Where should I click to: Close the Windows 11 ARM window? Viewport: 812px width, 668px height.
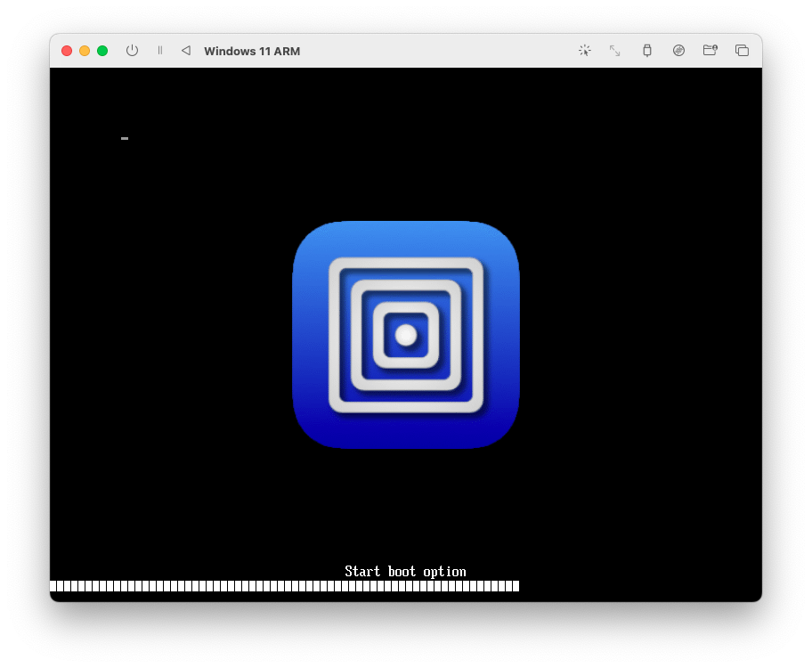(67, 51)
